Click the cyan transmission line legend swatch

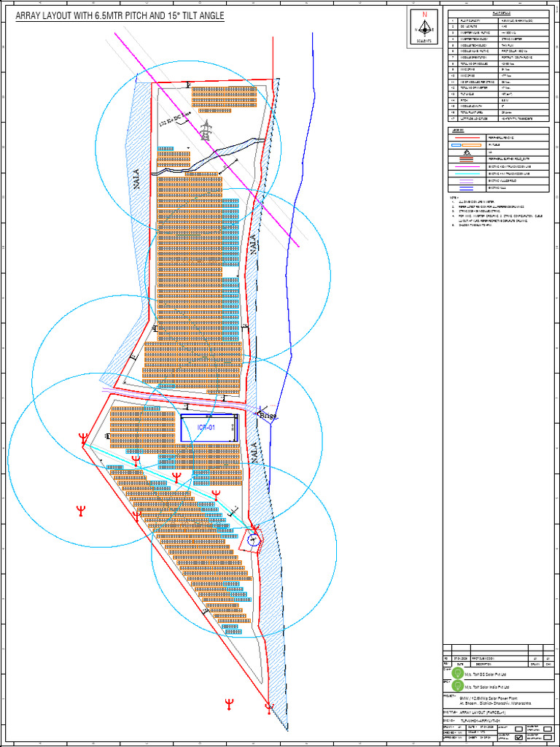tap(467, 174)
